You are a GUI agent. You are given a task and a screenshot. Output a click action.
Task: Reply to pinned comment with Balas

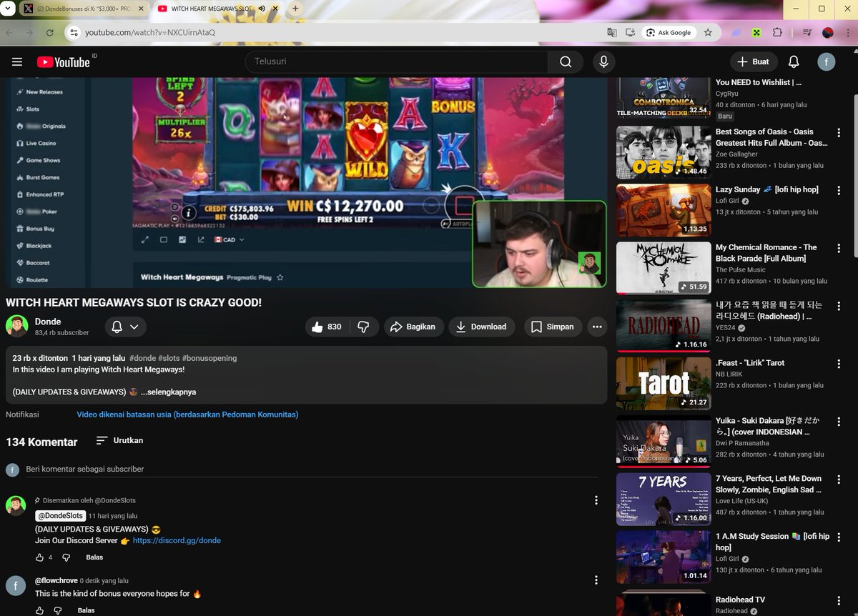click(x=94, y=557)
